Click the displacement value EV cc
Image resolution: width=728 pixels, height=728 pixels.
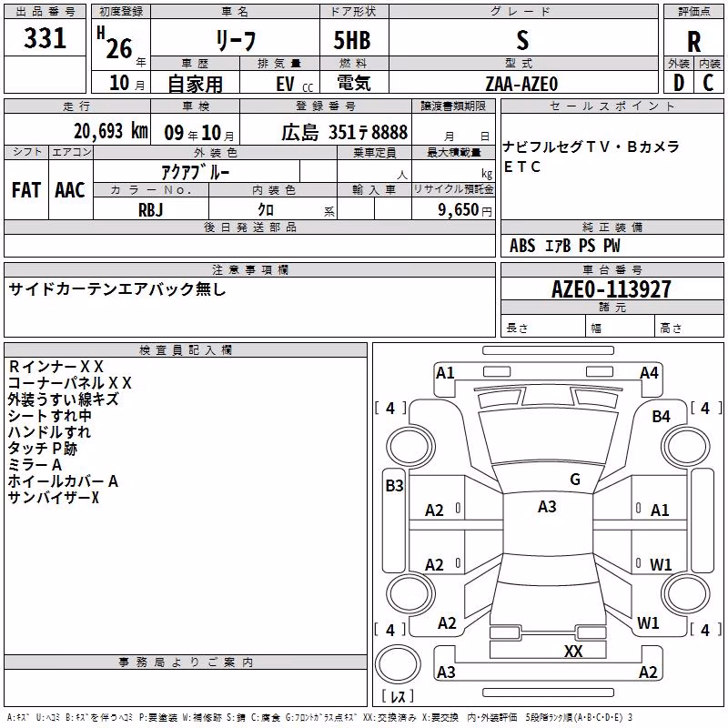point(294,85)
